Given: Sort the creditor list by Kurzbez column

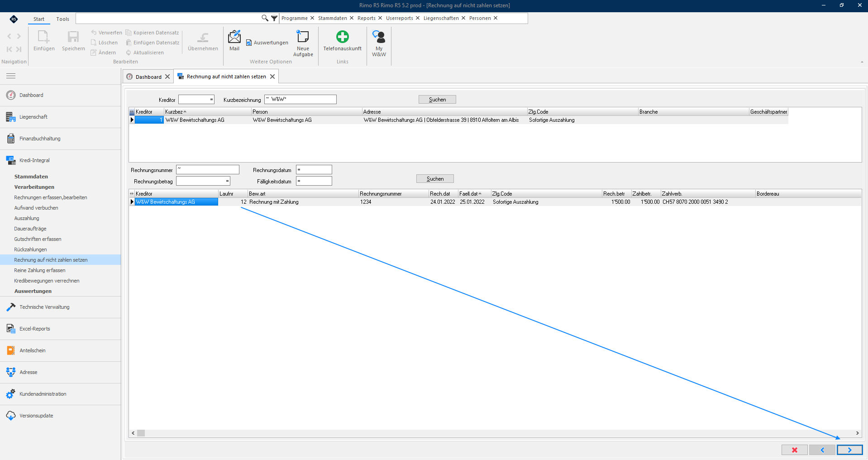Looking at the screenshot, I should (x=207, y=112).
